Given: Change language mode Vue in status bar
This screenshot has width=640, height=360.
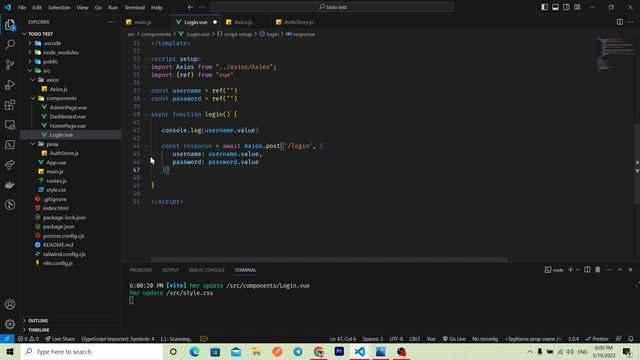Looking at the screenshot, I should pos(431,339).
